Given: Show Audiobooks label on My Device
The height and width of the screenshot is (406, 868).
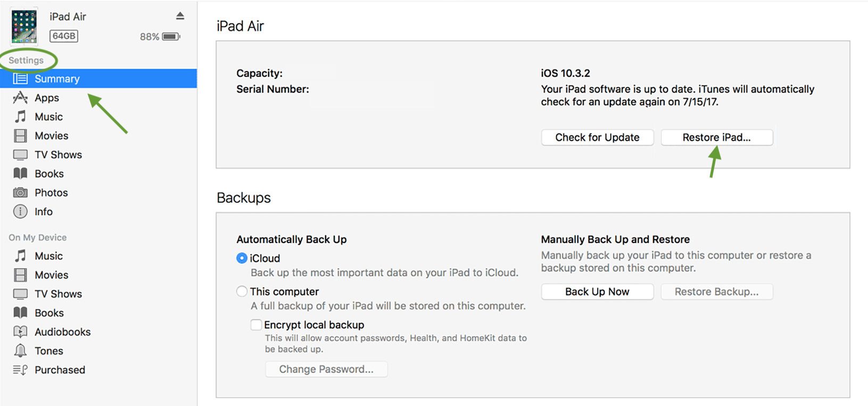Looking at the screenshot, I should tap(62, 332).
